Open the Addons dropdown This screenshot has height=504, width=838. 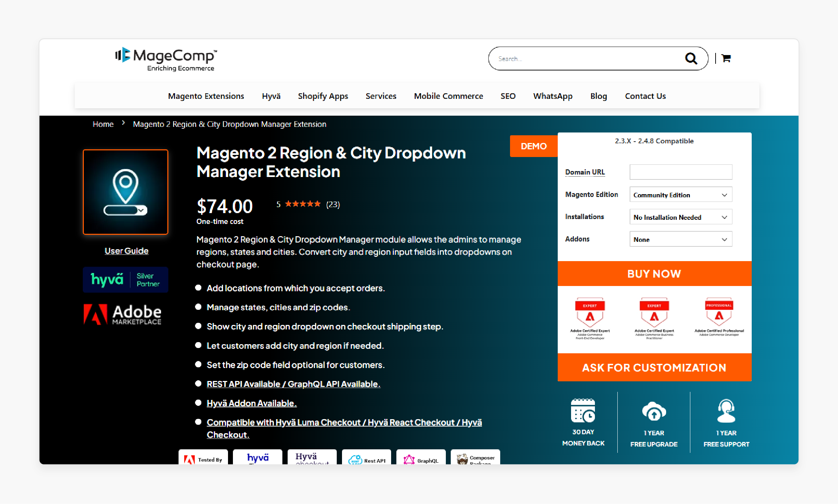pos(681,239)
